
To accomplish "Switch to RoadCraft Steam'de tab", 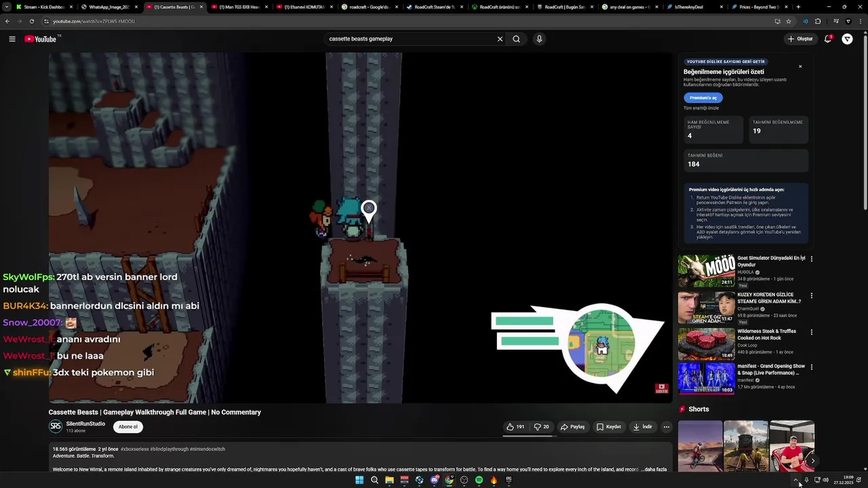I will point(434,7).
